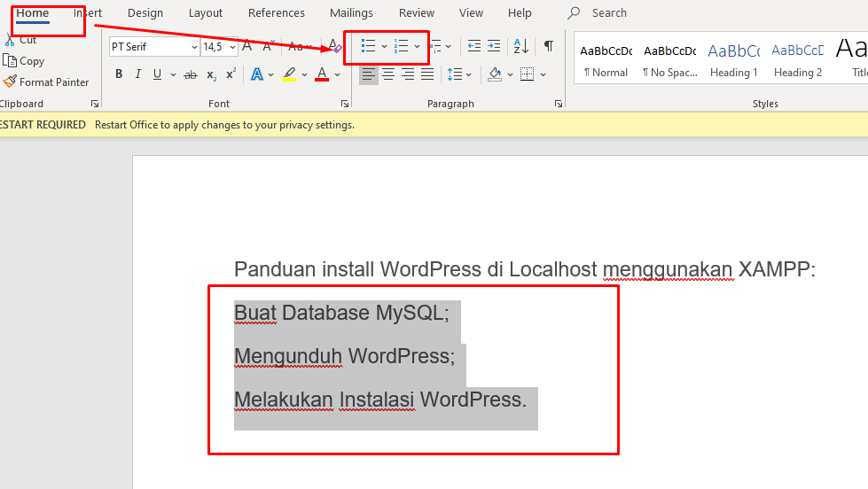The image size is (868, 489).
Task: Click Format Painter
Action: (x=46, y=81)
